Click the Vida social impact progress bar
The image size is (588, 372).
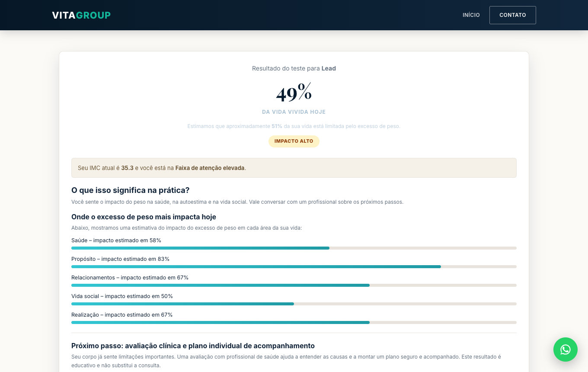294,304
